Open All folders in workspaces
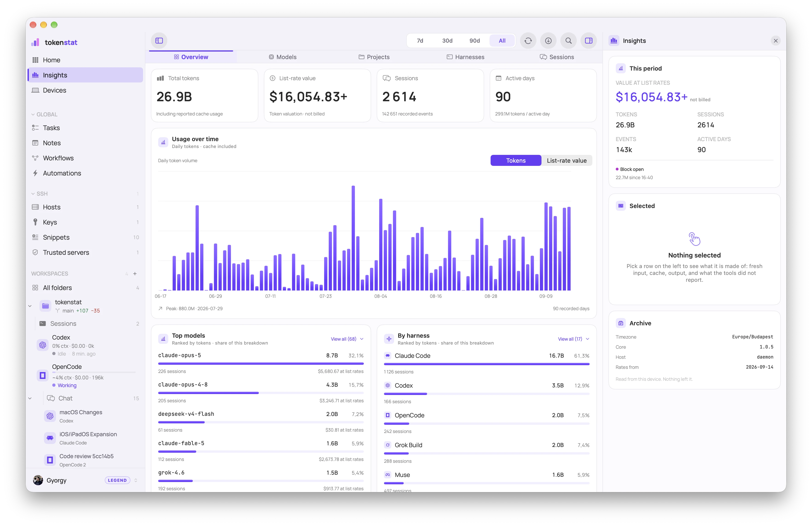Viewport: 812px width, 526px height. [85, 288]
